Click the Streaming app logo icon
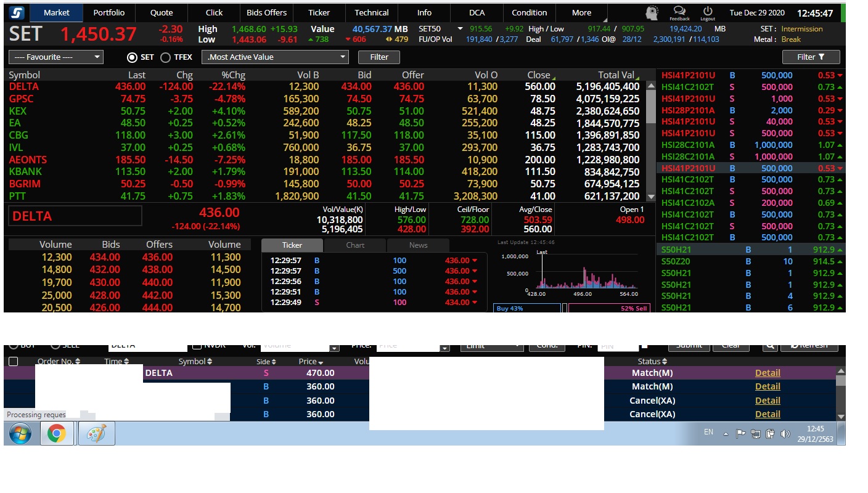 tap(17, 13)
